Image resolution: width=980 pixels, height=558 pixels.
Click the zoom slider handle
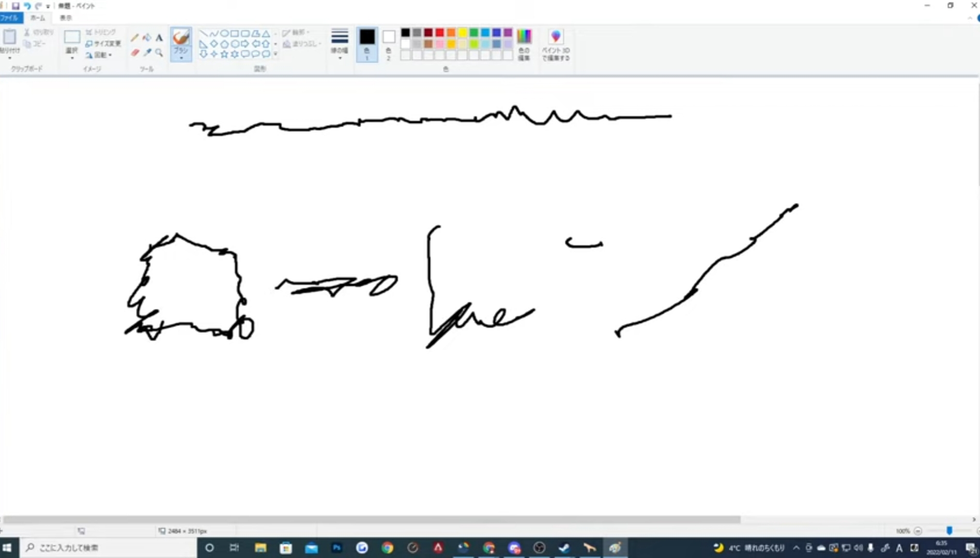pyautogui.click(x=949, y=531)
